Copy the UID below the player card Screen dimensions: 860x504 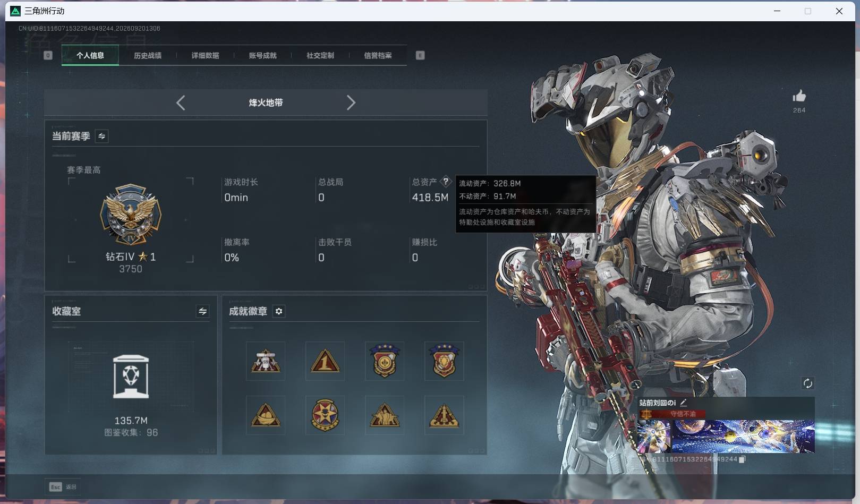pos(742,459)
